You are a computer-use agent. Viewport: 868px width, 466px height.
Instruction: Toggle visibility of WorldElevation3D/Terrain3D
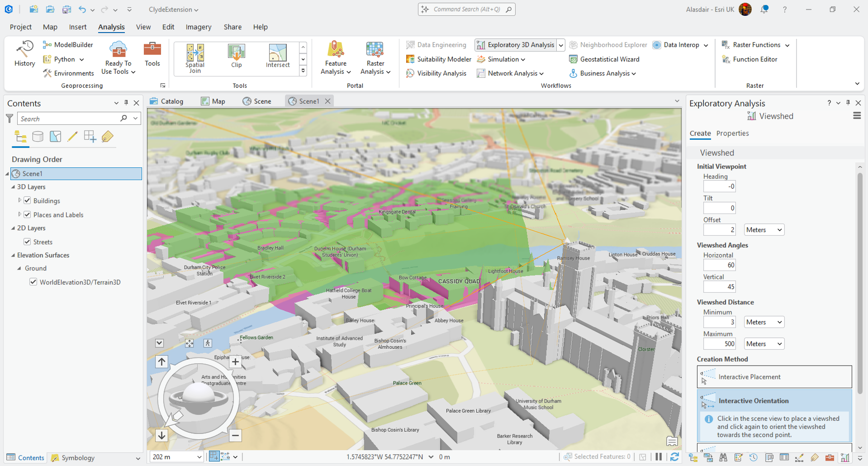pyautogui.click(x=33, y=282)
